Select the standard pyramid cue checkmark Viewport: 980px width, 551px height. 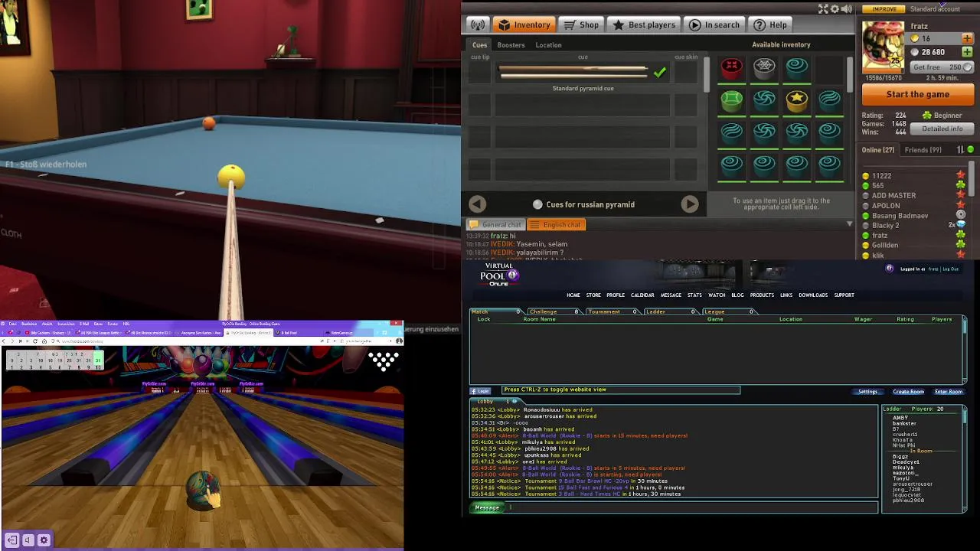pos(659,73)
